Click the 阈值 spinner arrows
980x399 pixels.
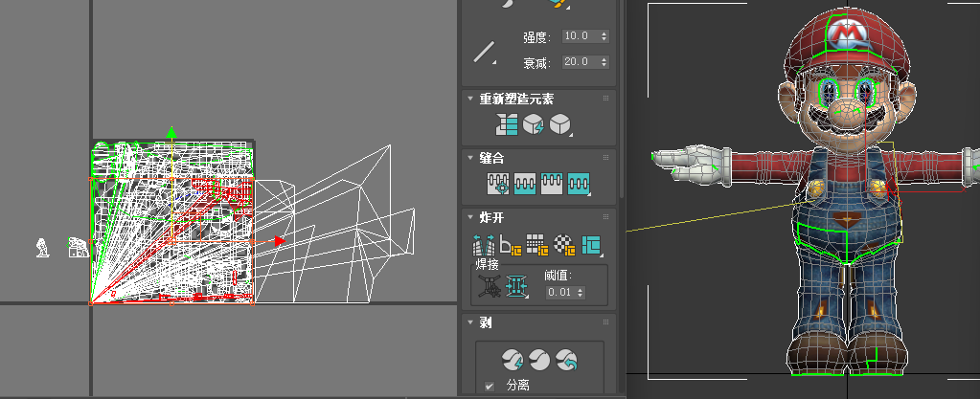(581, 292)
